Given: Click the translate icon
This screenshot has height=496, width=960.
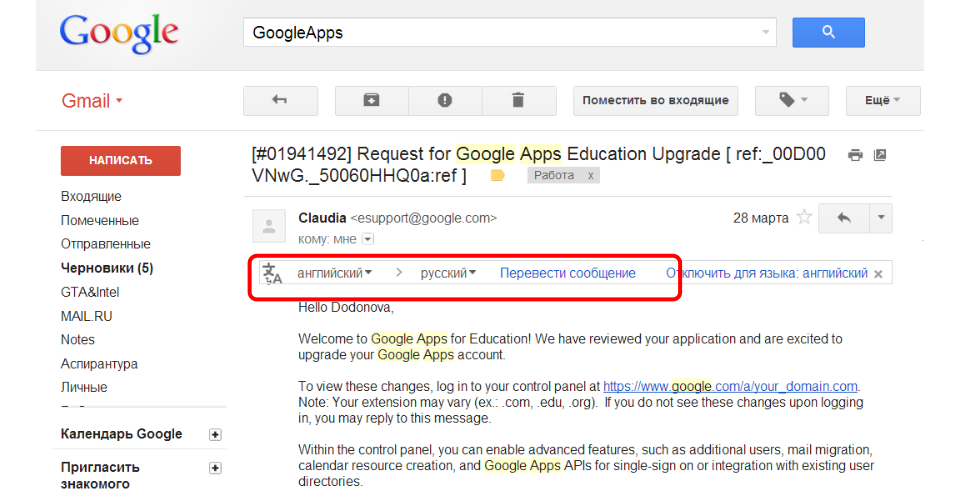Looking at the screenshot, I should pos(272,274).
